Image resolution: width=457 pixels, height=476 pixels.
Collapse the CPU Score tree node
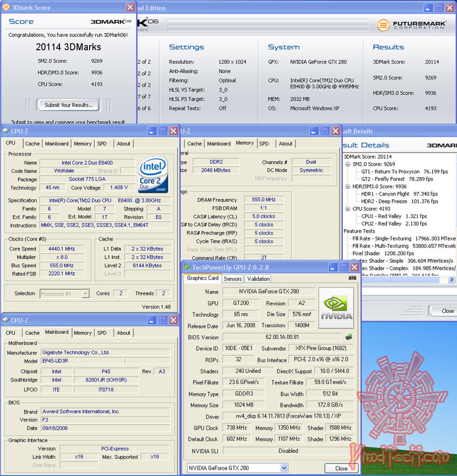(x=348, y=209)
